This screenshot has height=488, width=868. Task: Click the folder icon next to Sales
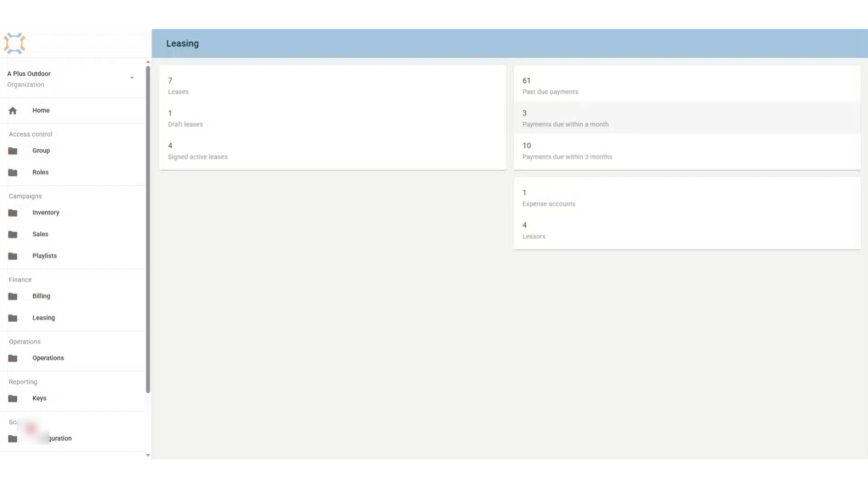click(13, 235)
